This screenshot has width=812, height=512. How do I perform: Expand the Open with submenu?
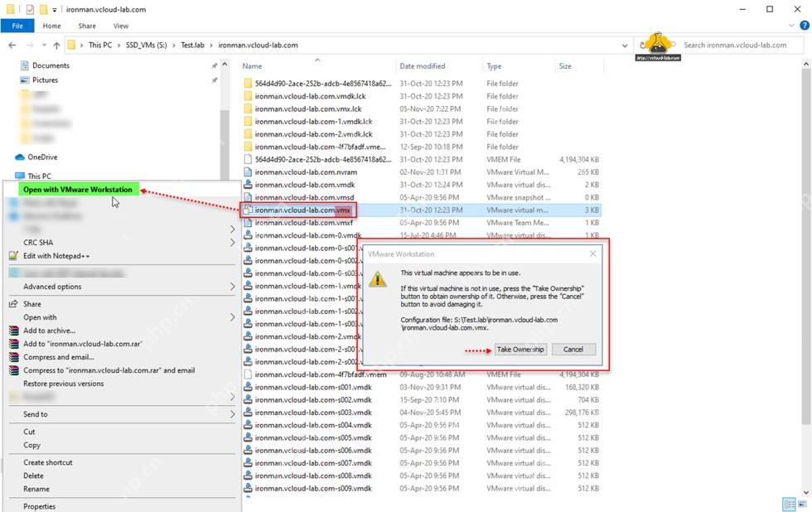[232, 317]
